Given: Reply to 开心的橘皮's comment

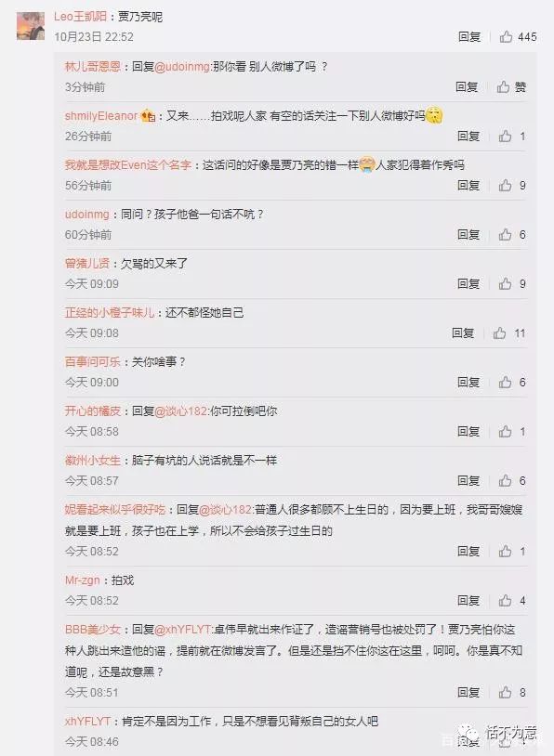Looking at the screenshot, I should (x=468, y=431).
